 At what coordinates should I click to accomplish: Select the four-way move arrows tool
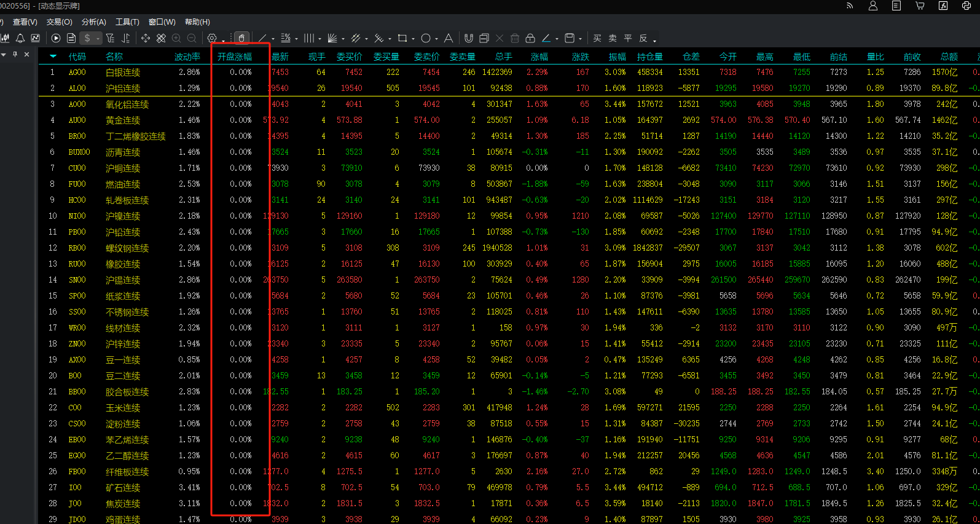point(146,38)
